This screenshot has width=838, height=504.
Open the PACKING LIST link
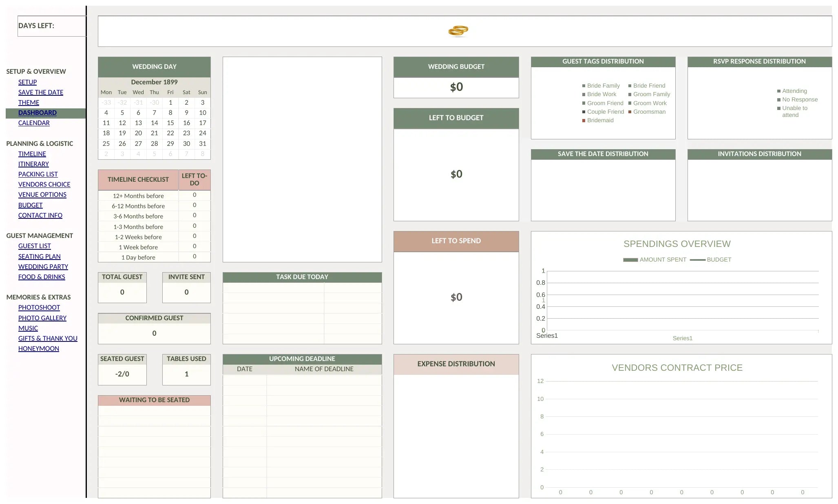38,174
